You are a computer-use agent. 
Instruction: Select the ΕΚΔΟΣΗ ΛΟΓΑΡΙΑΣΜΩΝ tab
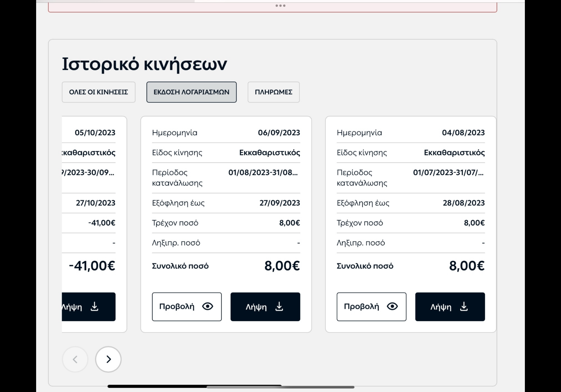191,92
